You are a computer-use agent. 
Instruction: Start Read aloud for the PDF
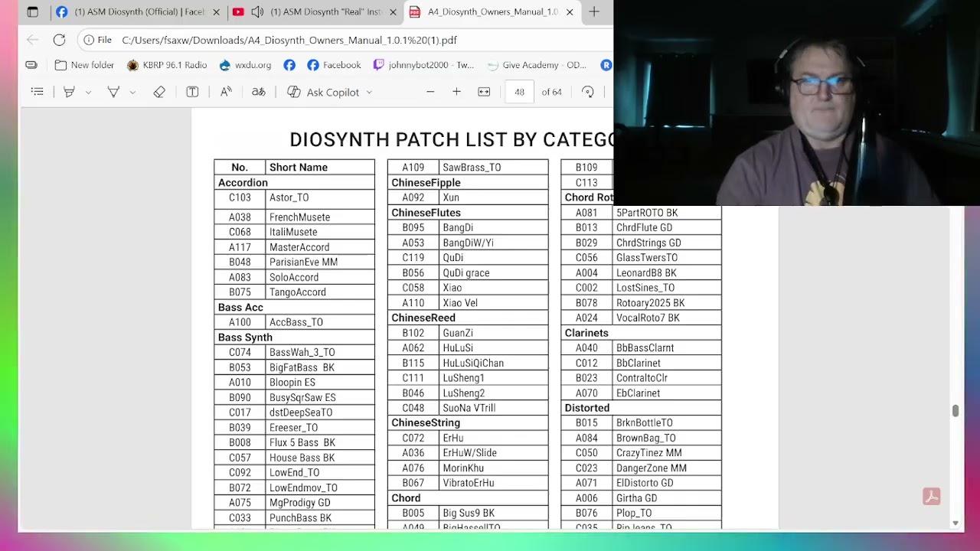pos(226,92)
